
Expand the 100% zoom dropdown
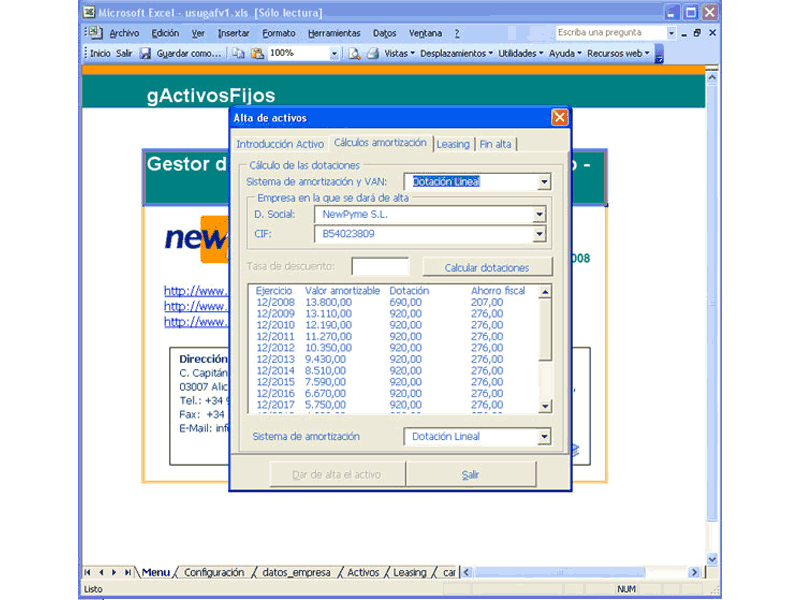pyautogui.click(x=334, y=54)
